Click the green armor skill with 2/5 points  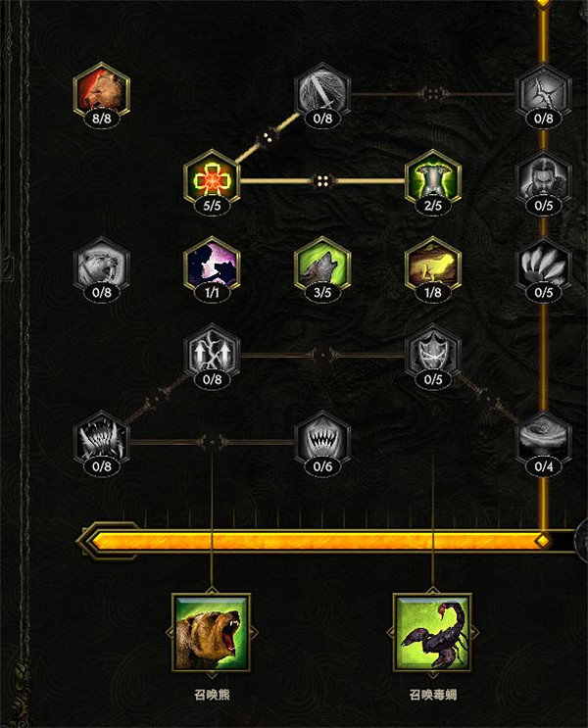(433, 178)
